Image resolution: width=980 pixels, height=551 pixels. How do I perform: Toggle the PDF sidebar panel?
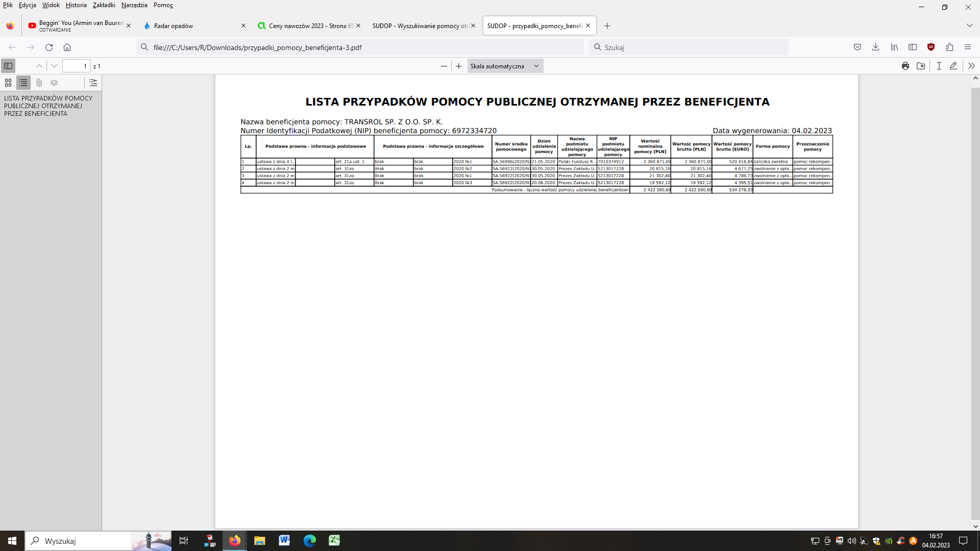pos(8,66)
